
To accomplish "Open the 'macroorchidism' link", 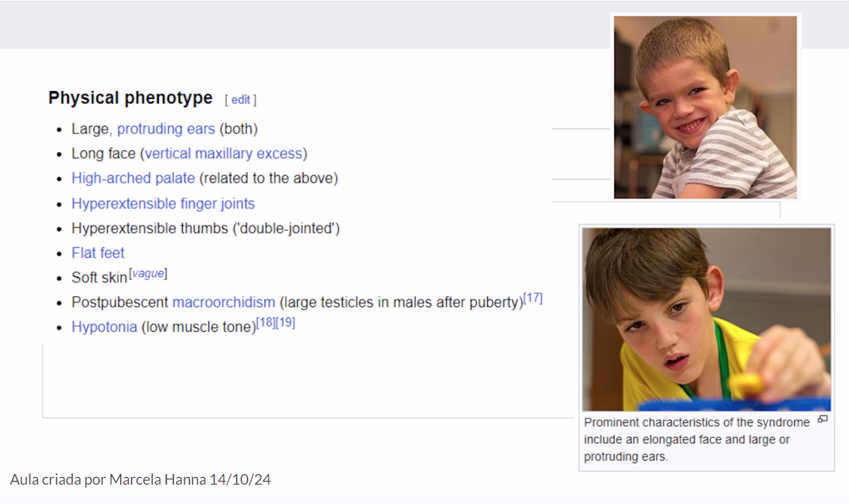I will 224,302.
